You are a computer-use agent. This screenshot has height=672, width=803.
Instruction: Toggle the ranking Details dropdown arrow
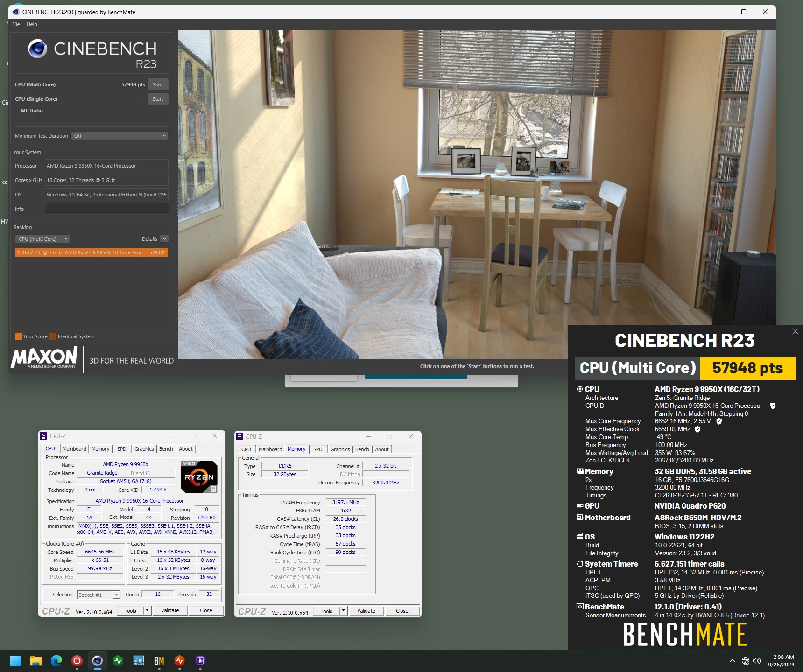click(164, 239)
